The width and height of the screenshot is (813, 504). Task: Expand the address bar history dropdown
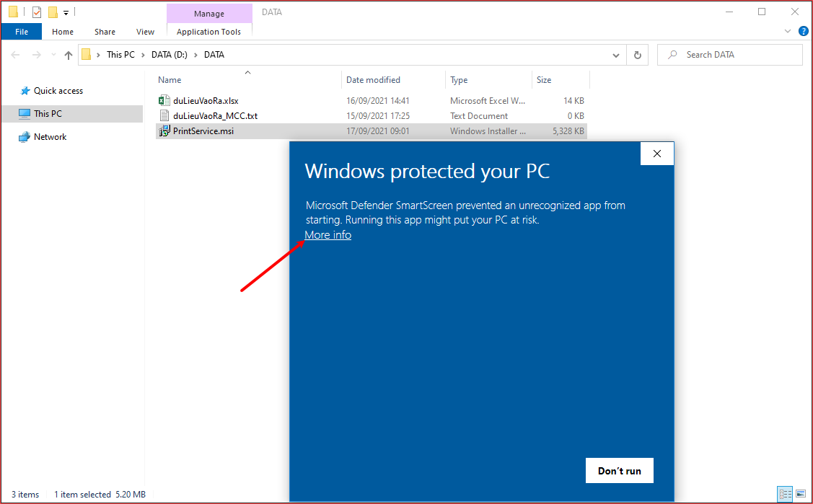coord(616,55)
